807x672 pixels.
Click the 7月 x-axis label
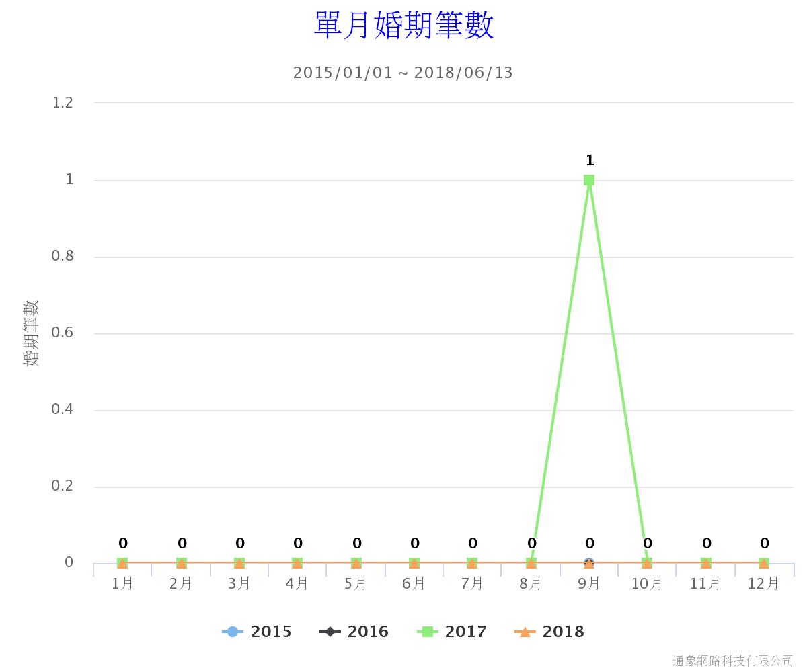click(x=472, y=583)
